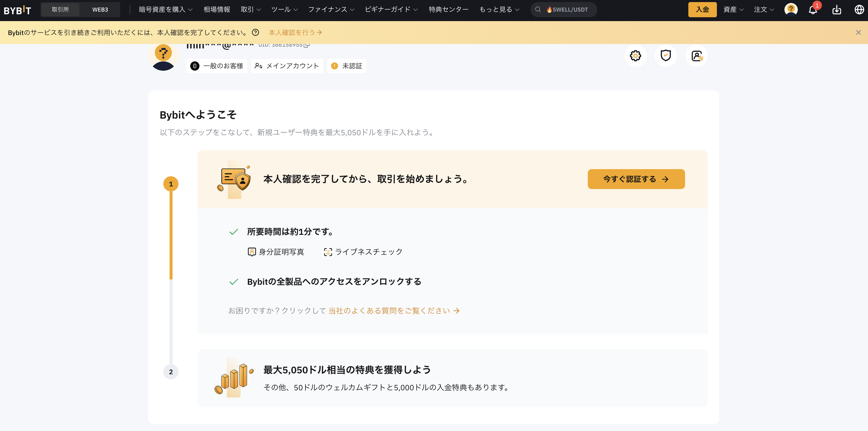The width and height of the screenshot is (868, 431).
Task: Open the language globe icon
Action: [x=859, y=10]
